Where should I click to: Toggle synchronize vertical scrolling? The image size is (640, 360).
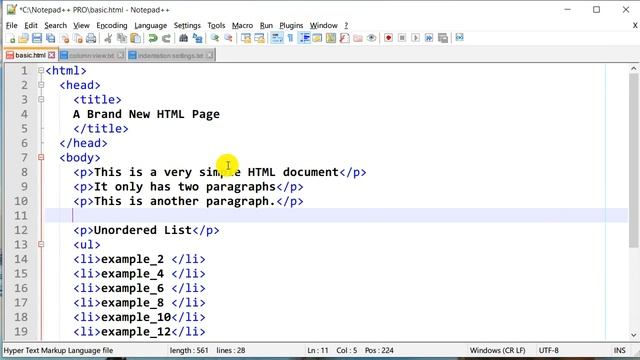click(x=246, y=38)
